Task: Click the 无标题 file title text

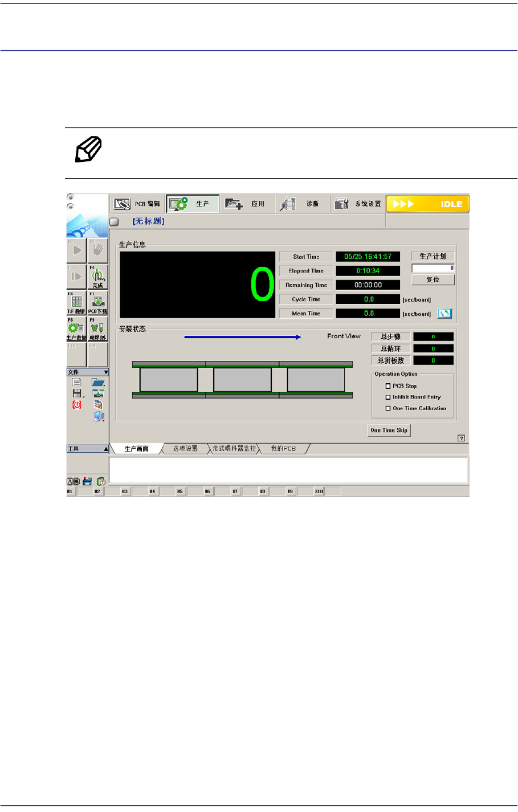Action: click(x=149, y=222)
